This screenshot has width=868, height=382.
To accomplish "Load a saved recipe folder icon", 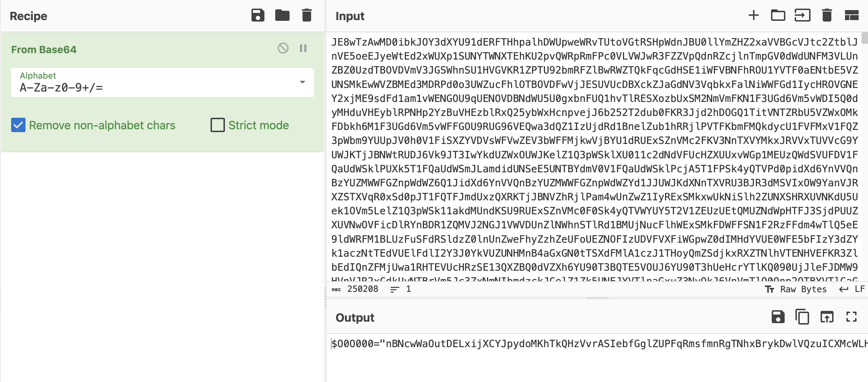I will (282, 15).
